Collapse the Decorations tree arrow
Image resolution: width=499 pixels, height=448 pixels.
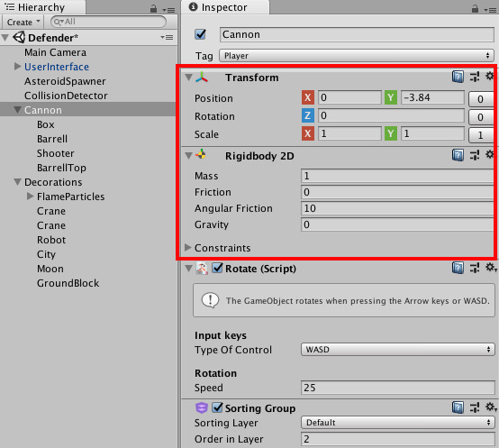[x=17, y=182]
